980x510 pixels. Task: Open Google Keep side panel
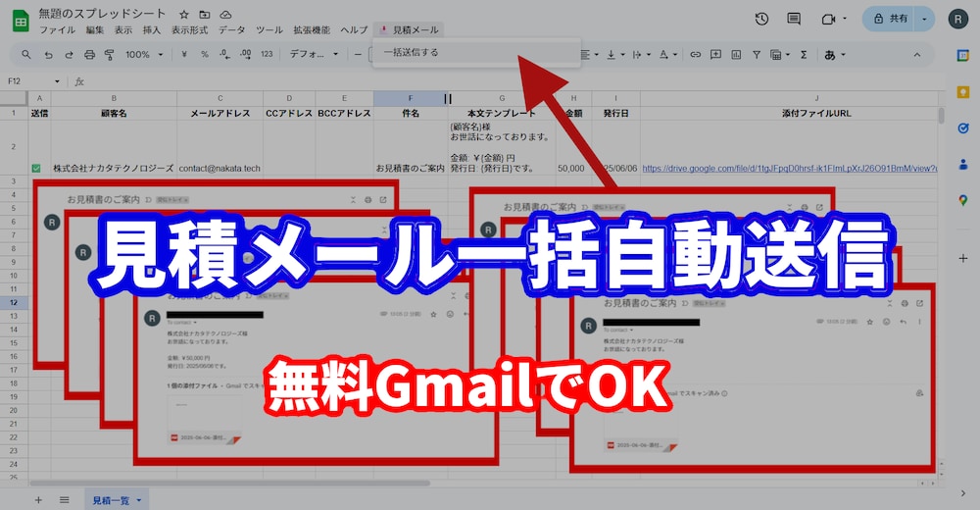(963, 92)
